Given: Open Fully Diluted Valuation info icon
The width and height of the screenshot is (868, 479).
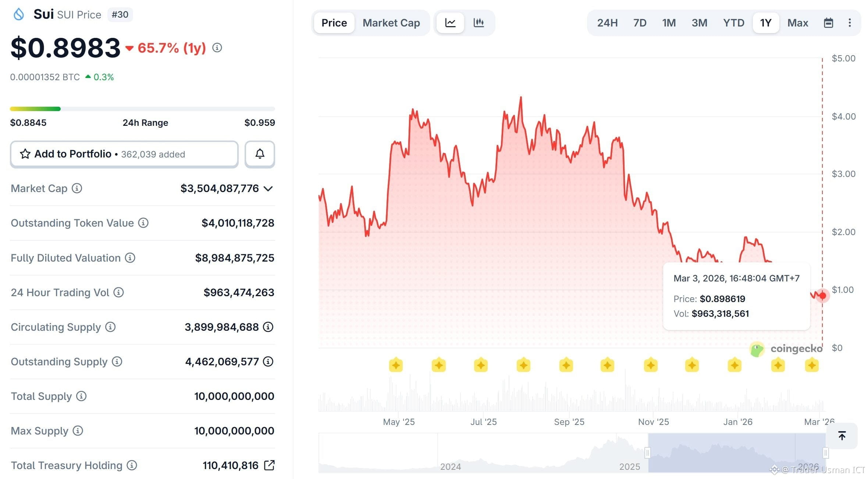Looking at the screenshot, I should point(130,258).
